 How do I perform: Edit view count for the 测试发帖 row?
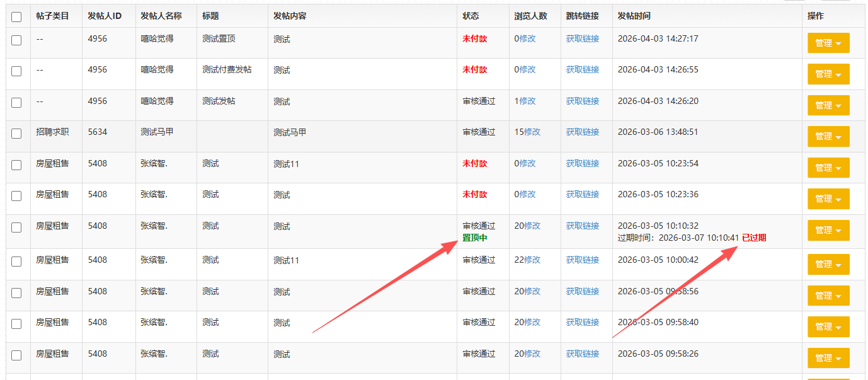pyautogui.click(x=527, y=101)
